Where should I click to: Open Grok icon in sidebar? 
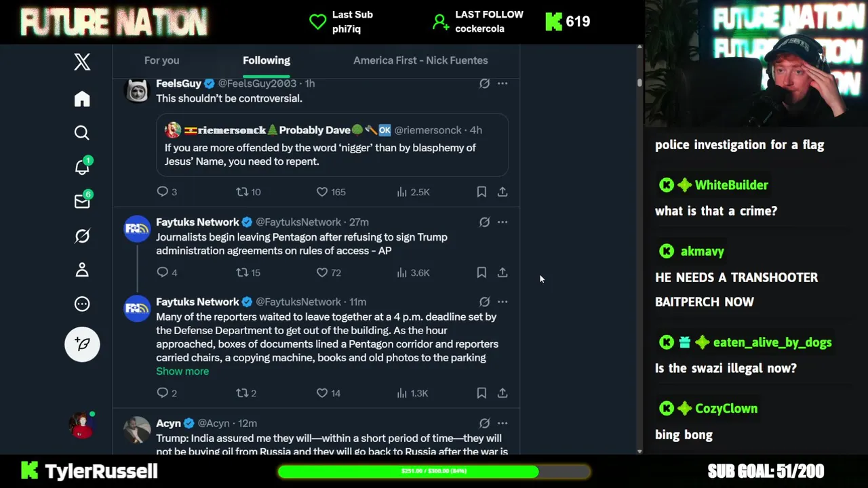[x=82, y=236]
